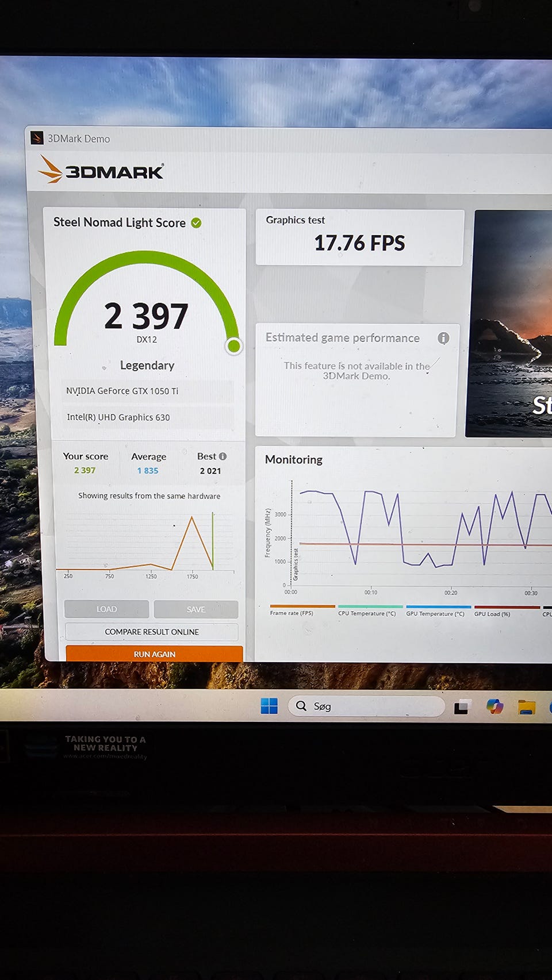The height and width of the screenshot is (980, 552).
Task: Open info icon next to Estimated game performance
Action: click(443, 338)
